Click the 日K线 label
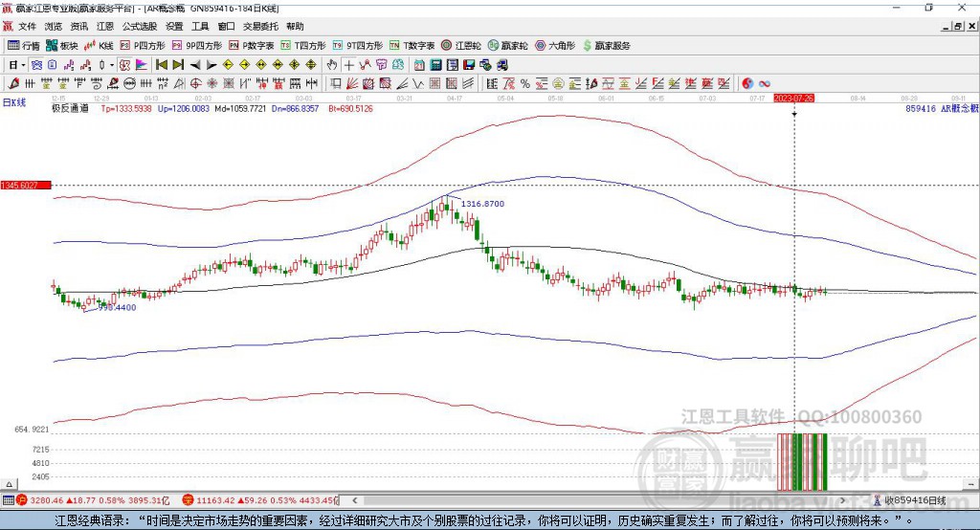Image resolution: width=980 pixels, height=530 pixels. [13, 102]
